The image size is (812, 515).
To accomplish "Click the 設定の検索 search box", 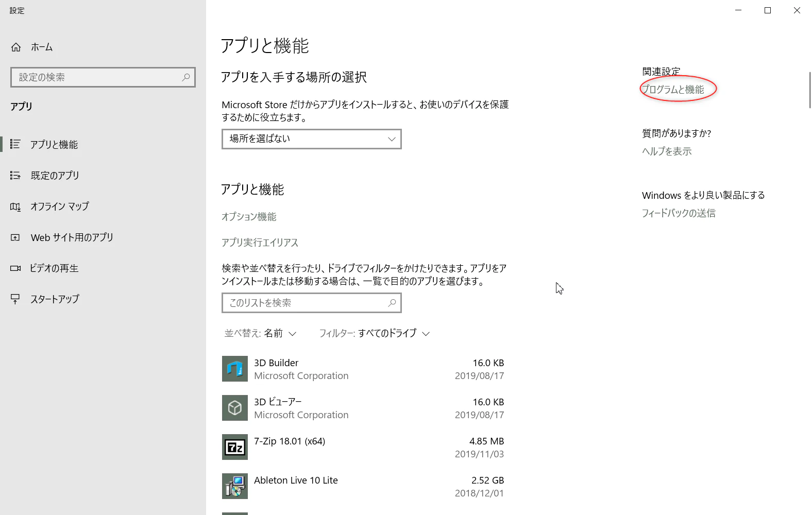I will [103, 77].
